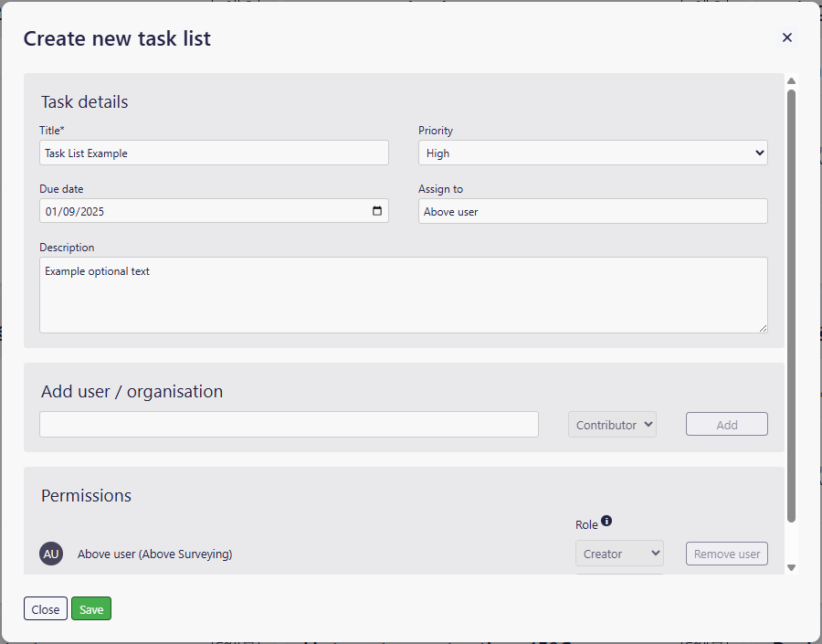Click the AU user avatar
Image resolution: width=822 pixels, height=644 pixels.
click(51, 554)
